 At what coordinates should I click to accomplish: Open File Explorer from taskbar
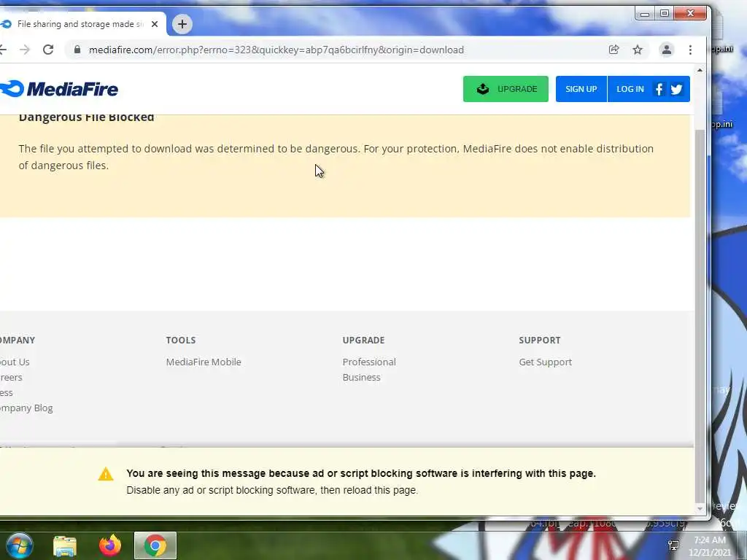coord(65,545)
